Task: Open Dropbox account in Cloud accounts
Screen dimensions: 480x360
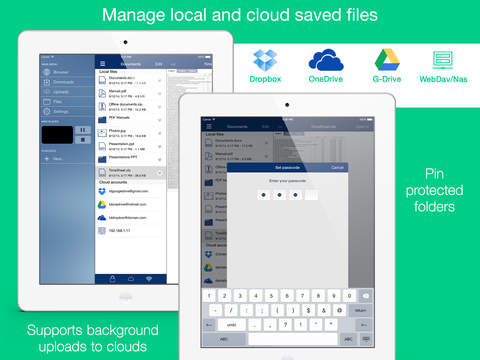Action: coord(131,191)
